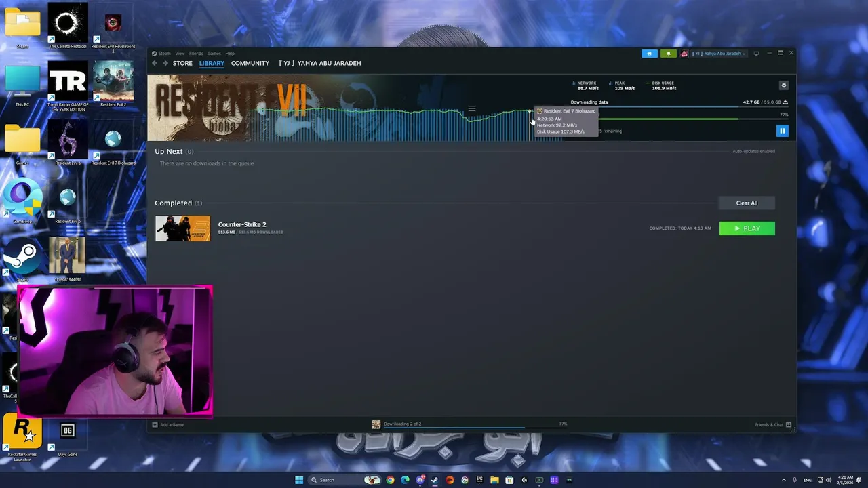Open the YAHYA ABU JARADEH profile tab

coord(320,63)
